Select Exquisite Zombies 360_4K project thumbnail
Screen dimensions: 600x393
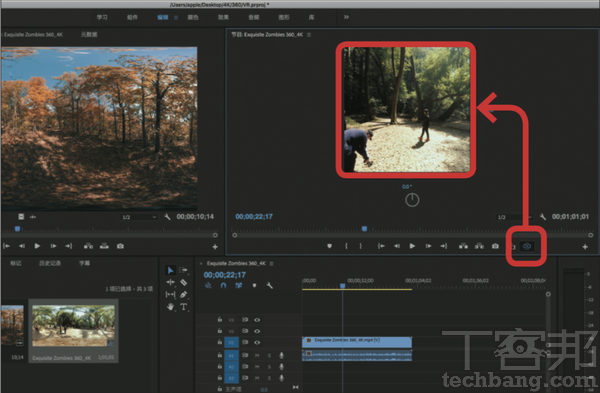(73, 326)
